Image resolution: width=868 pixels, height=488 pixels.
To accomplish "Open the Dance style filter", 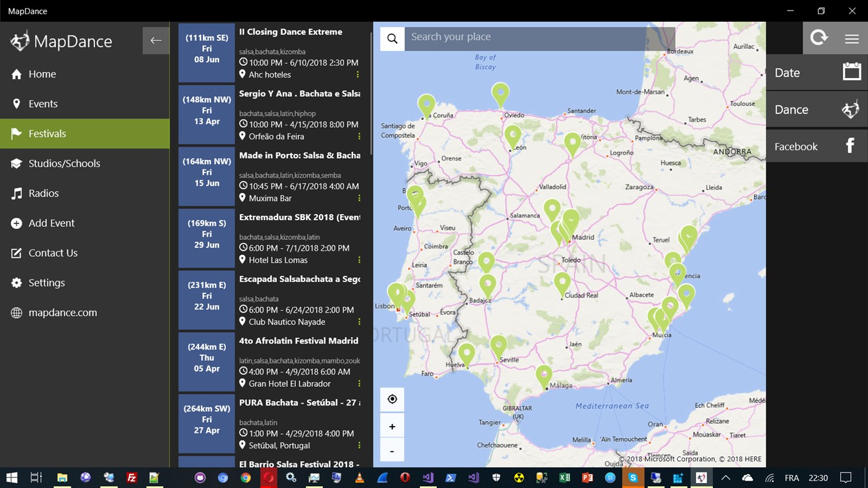I will 817,110.
